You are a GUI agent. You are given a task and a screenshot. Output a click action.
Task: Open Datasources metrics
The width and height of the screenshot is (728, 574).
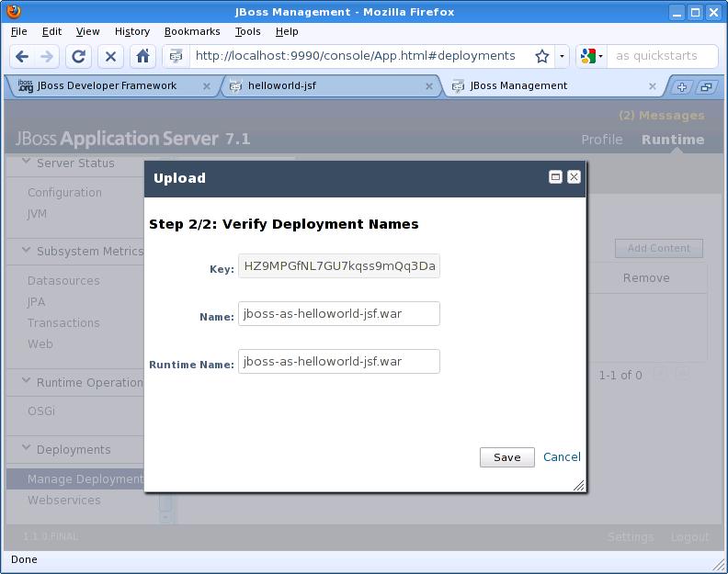(63, 281)
